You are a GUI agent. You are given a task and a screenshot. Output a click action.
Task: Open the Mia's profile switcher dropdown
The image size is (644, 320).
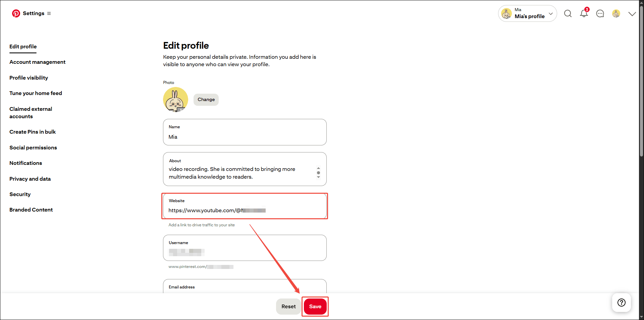[x=527, y=13]
